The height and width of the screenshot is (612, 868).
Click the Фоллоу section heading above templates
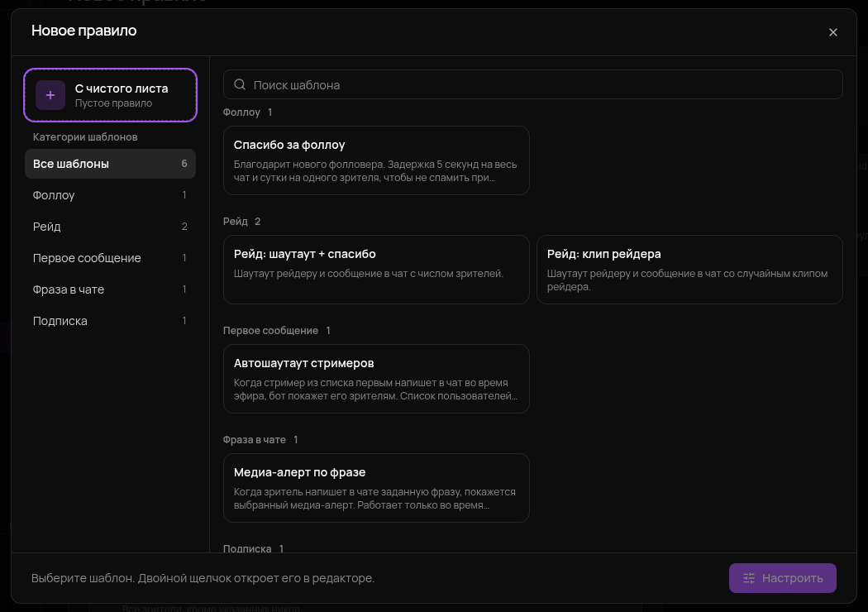pyautogui.click(x=241, y=112)
